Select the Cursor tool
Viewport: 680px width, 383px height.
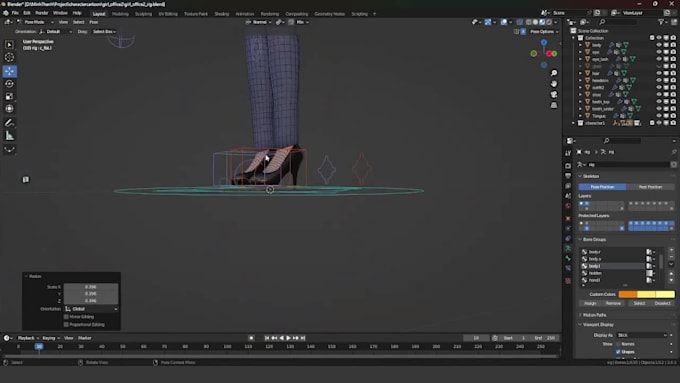(9, 57)
